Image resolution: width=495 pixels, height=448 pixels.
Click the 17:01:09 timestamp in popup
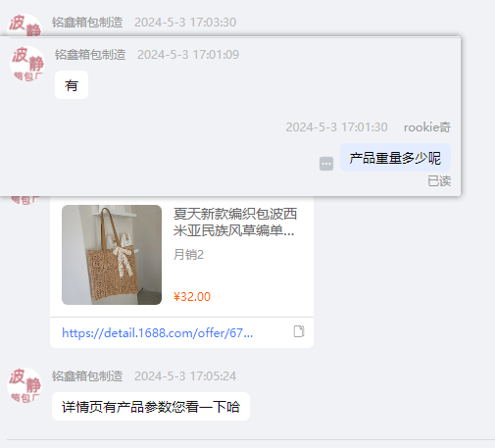(188, 55)
